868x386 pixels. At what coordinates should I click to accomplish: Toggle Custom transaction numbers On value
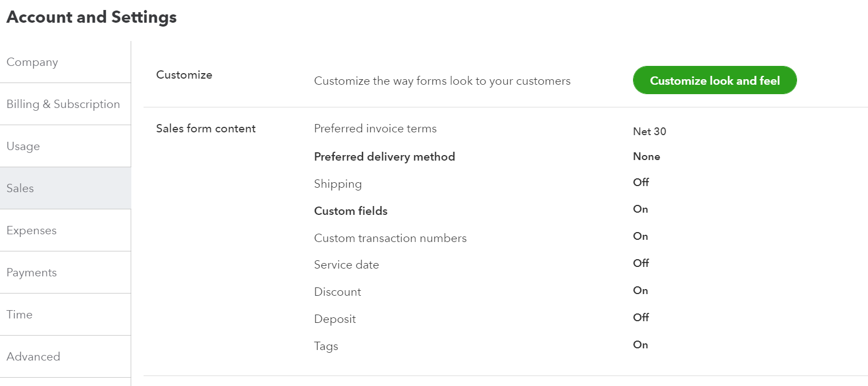[640, 236]
